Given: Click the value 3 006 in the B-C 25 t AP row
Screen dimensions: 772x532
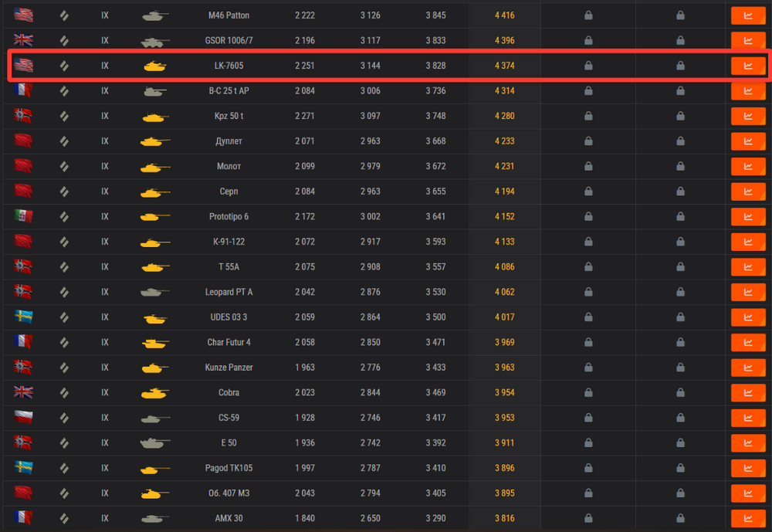Looking at the screenshot, I should (x=371, y=90).
